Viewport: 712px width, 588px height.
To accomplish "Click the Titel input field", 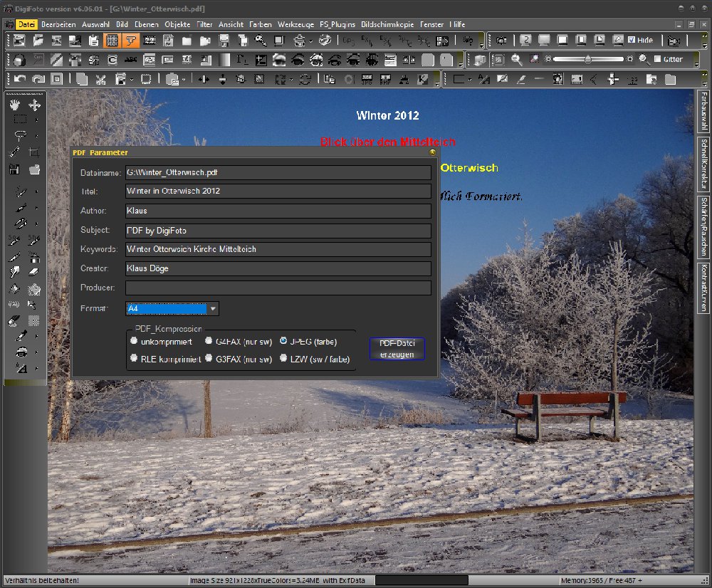I will (278, 191).
